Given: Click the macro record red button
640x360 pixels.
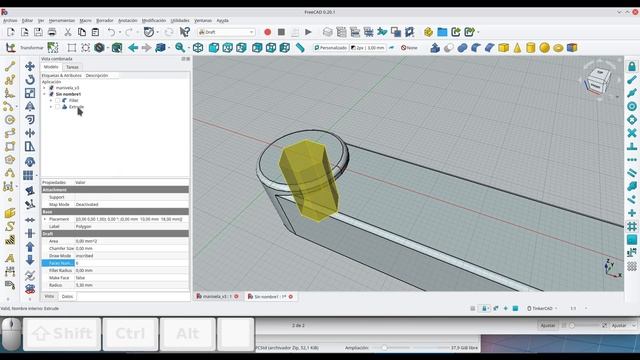Looking at the screenshot, I should point(267,32).
